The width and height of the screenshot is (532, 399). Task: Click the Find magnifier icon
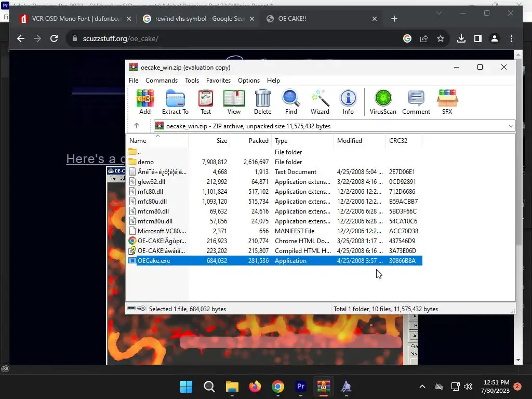(x=291, y=102)
